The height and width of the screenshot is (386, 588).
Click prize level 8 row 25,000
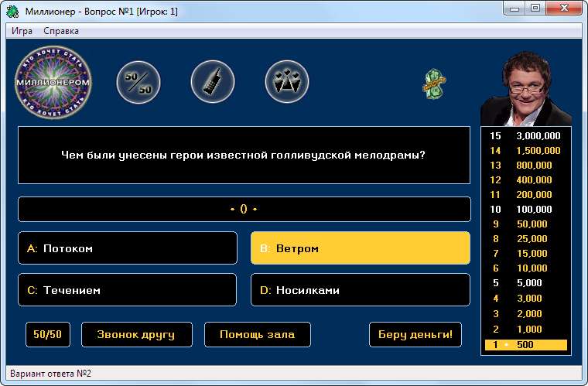tap(526, 239)
